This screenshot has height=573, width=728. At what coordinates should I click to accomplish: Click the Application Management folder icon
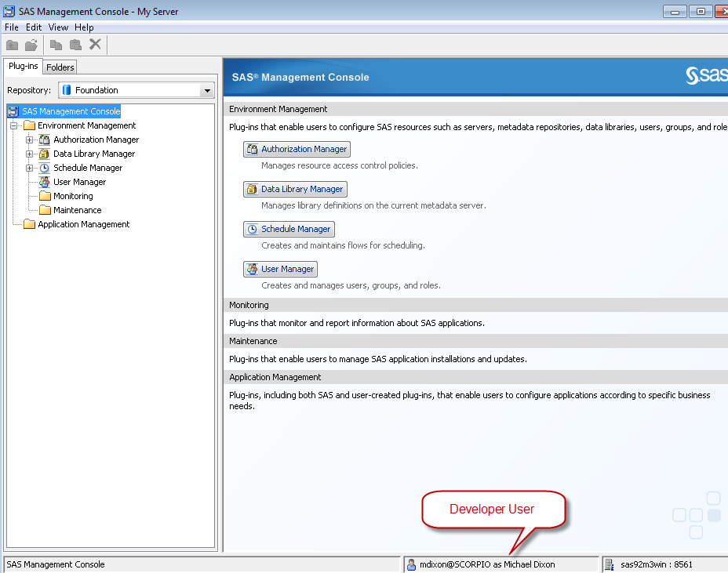(x=29, y=224)
